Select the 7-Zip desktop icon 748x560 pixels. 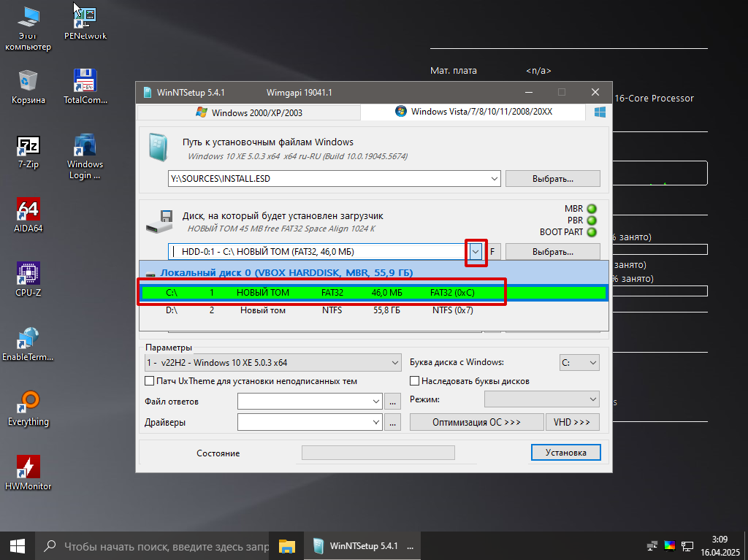28,152
